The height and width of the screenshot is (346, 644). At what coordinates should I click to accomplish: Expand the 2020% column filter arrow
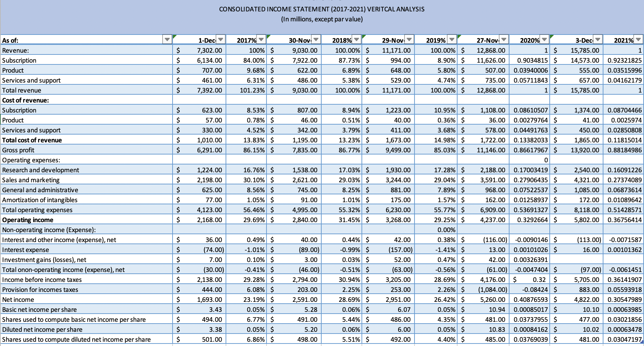(545, 40)
